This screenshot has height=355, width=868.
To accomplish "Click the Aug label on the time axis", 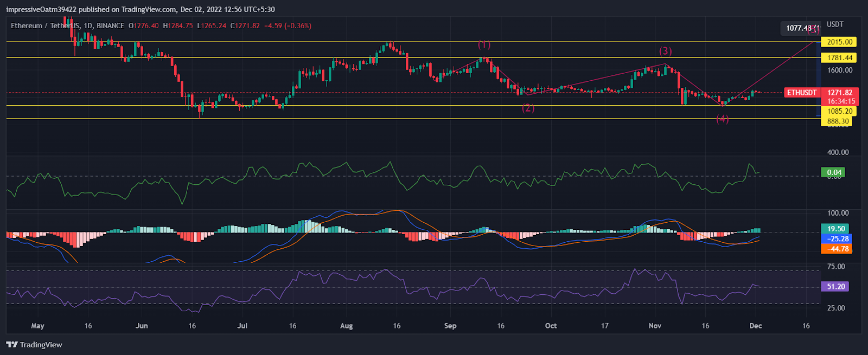I will coord(346,326).
